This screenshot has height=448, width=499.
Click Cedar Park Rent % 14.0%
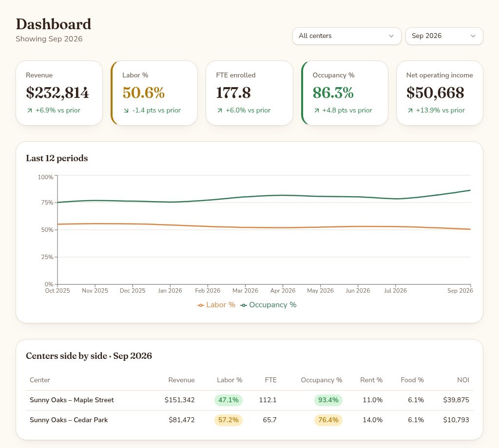pos(372,420)
